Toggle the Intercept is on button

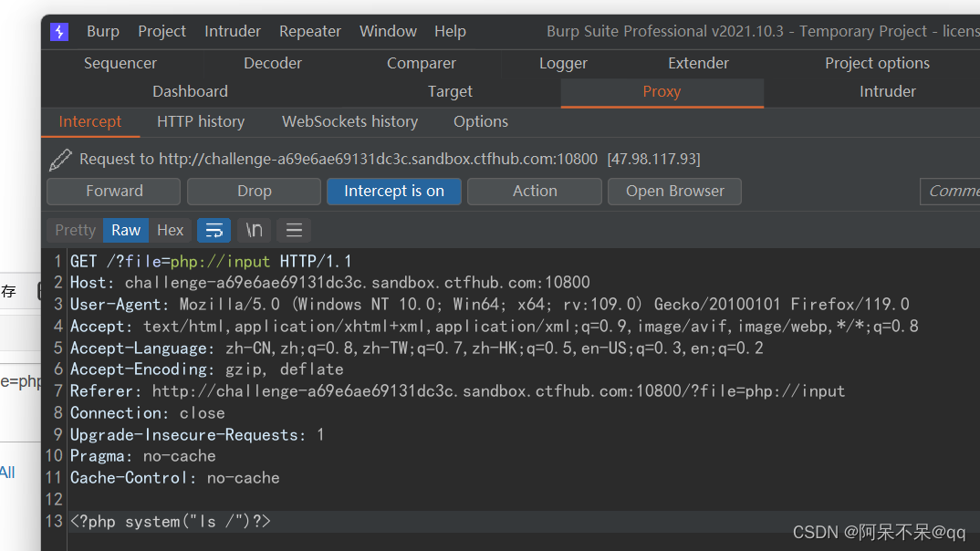point(394,192)
